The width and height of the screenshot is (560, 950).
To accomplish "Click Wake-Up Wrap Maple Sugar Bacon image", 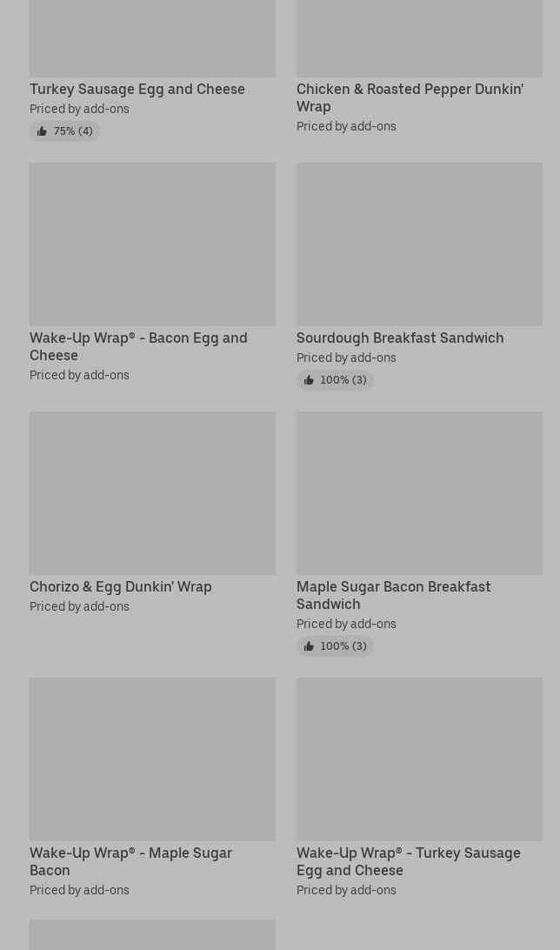I will point(152,759).
